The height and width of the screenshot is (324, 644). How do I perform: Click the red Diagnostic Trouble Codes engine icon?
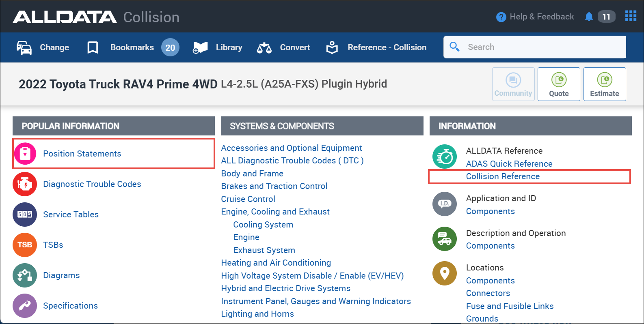(25, 184)
